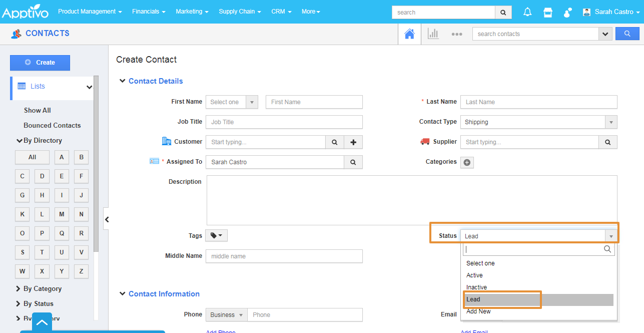The height and width of the screenshot is (333, 644).
Task: Open the Financials menu
Action: tap(149, 12)
